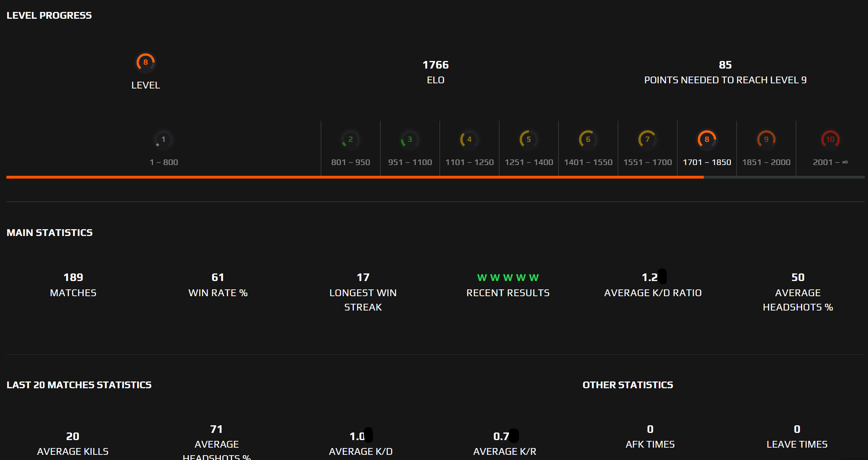Click the 1551 – 1700 range label
Image resolution: width=868 pixels, height=460 pixels.
[x=648, y=162]
